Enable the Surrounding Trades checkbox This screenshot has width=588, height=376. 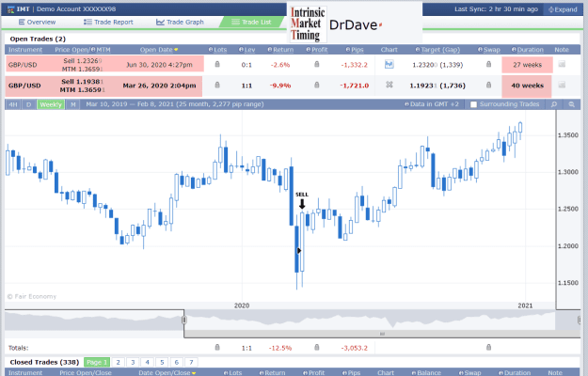pyautogui.click(x=474, y=104)
